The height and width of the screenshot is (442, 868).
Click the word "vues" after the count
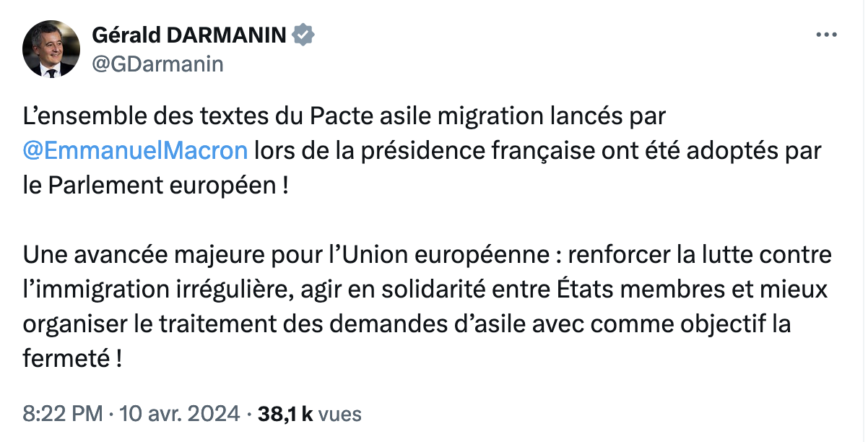(340, 414)
